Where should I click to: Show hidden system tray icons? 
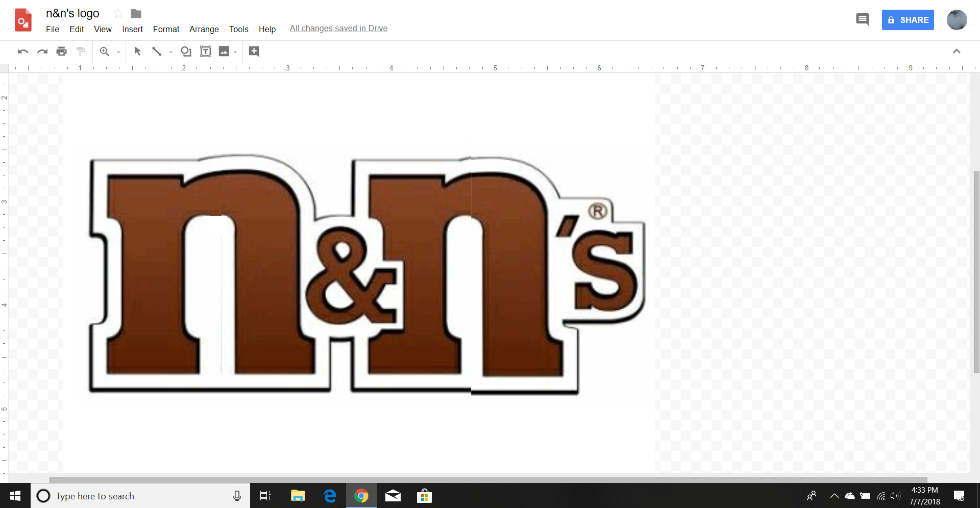coord(835,496)
